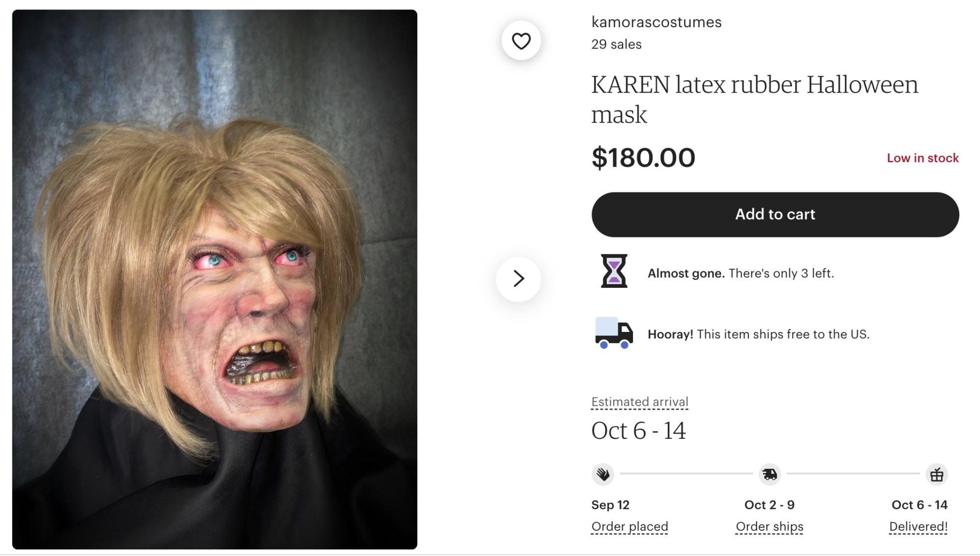Screen dimensions: 980x556
Task: Click the hourglass almost-gone icon
Action: (615, 272)
